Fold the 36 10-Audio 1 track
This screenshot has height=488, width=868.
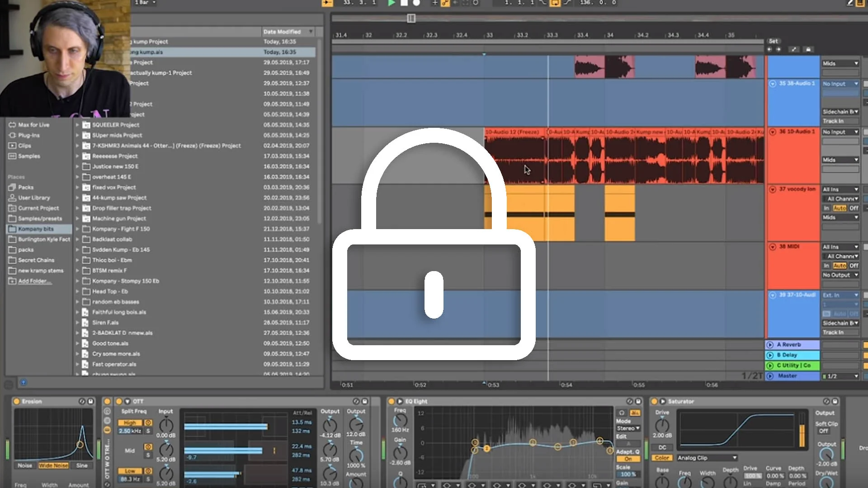tap(773, 132)
